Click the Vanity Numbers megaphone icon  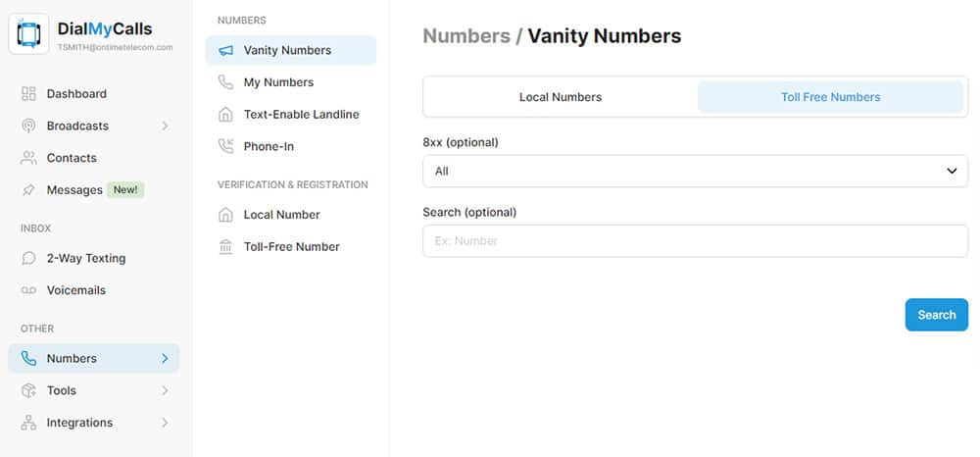226,51
